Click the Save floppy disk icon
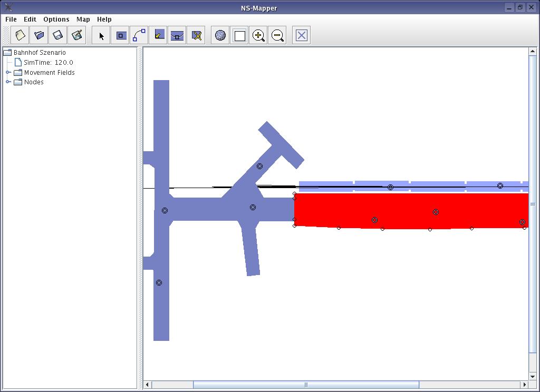 pyautogui.click(x=58, y=35)
